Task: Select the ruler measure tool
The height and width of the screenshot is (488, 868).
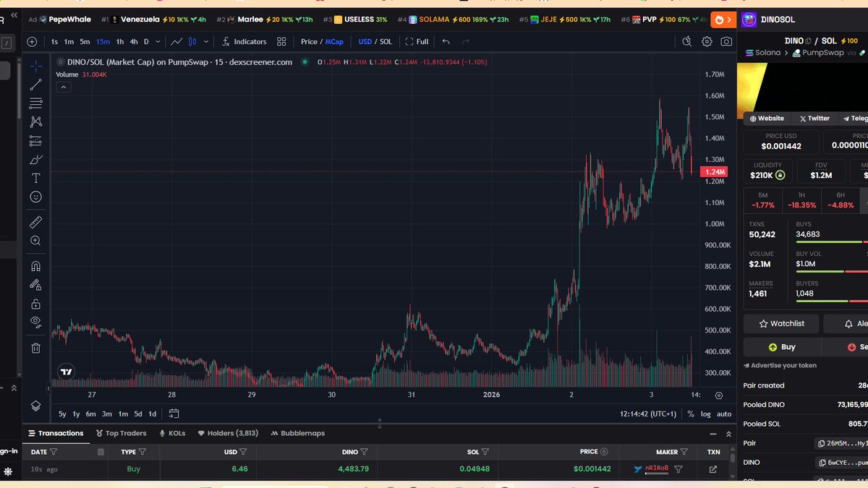Action: click(x=35, y=222)
